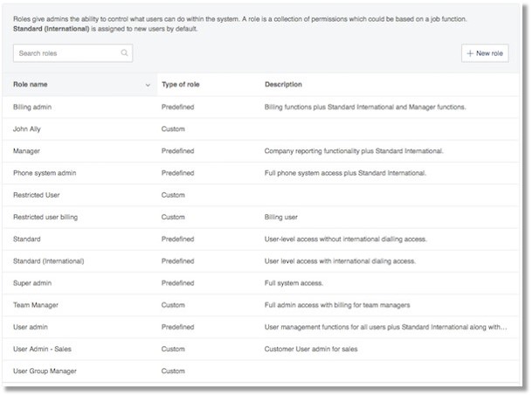Image resolution: width=532 pixels, height=396 pixels.
Task: Click the Type of role column header
Action: tap(181, 84)
